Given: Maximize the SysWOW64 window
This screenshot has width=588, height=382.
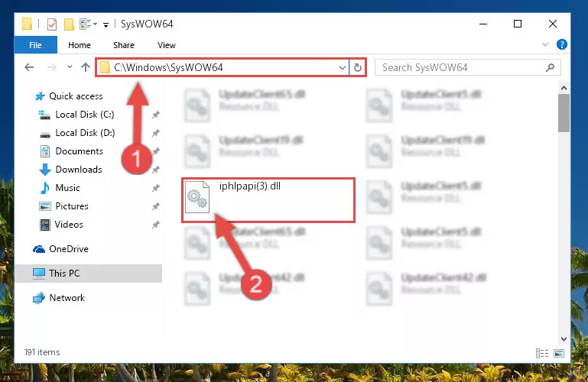Looking at the screenshot, I should pos(518,24).
